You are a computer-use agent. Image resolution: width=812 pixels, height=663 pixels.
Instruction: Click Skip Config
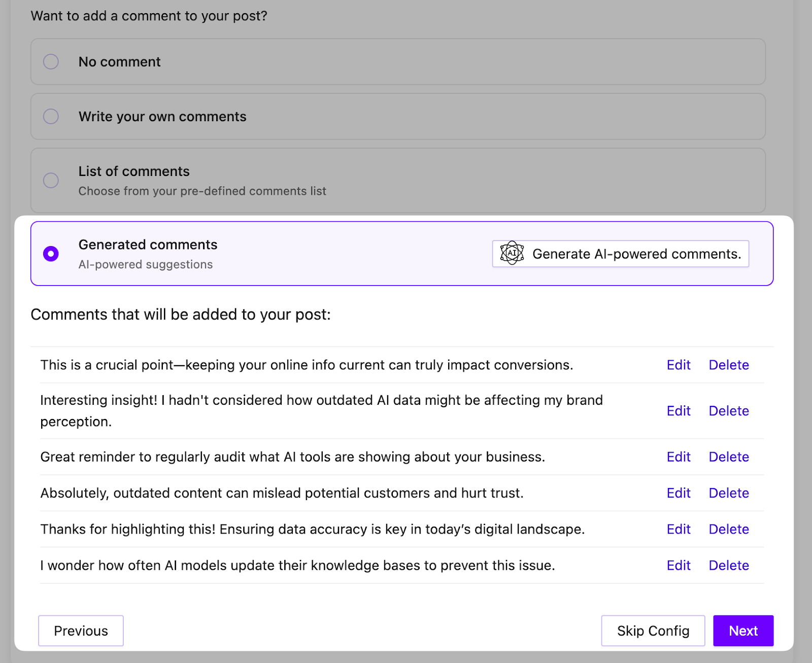[x=653, y=631]
